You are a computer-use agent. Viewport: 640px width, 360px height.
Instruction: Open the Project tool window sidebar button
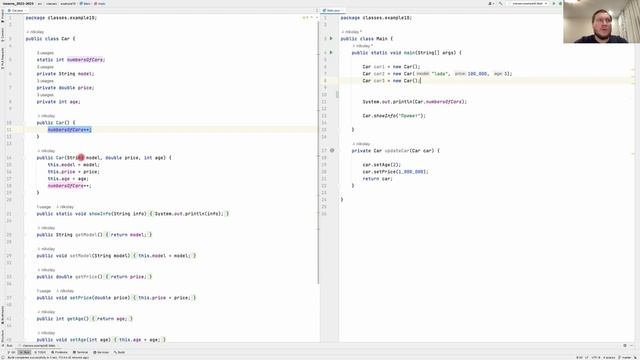2,16
